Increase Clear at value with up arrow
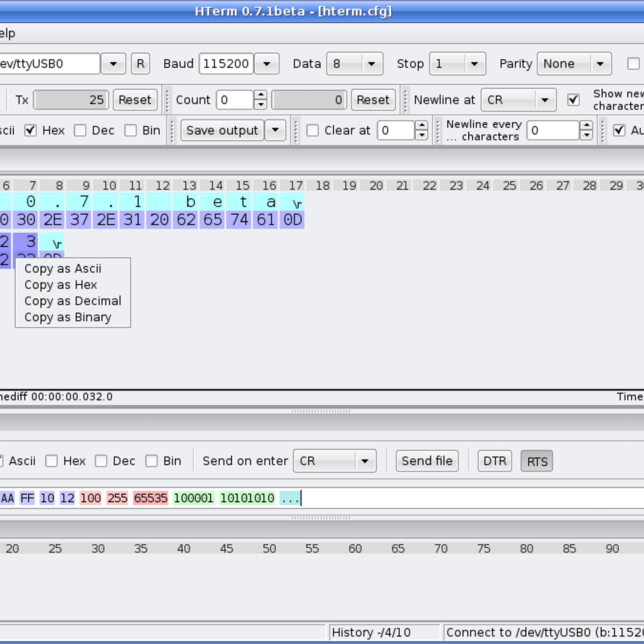The width and height of the screenshot is (644, 644). [421, 126]
